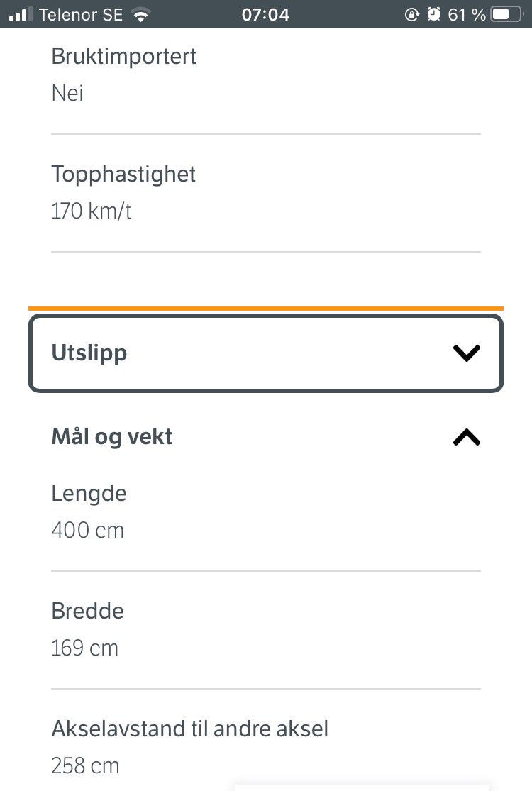The width and height of the screenshot is (532, 791).
Task: Select the Lengde 400 cm value
Action: [88, 530]
